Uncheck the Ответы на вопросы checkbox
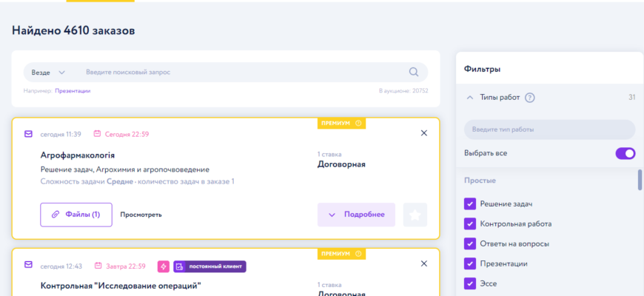Viewport: 644px width, 296px height. pos(470,243)
